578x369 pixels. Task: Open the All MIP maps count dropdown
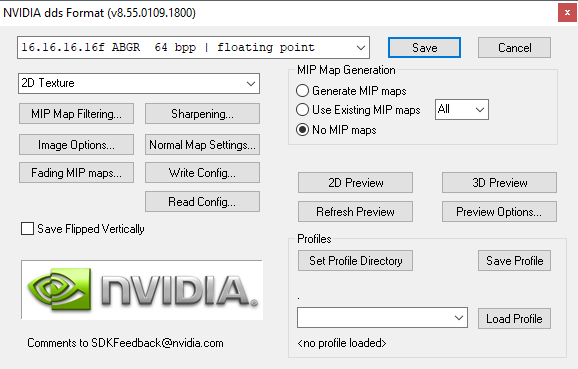[x=462, y=109]
